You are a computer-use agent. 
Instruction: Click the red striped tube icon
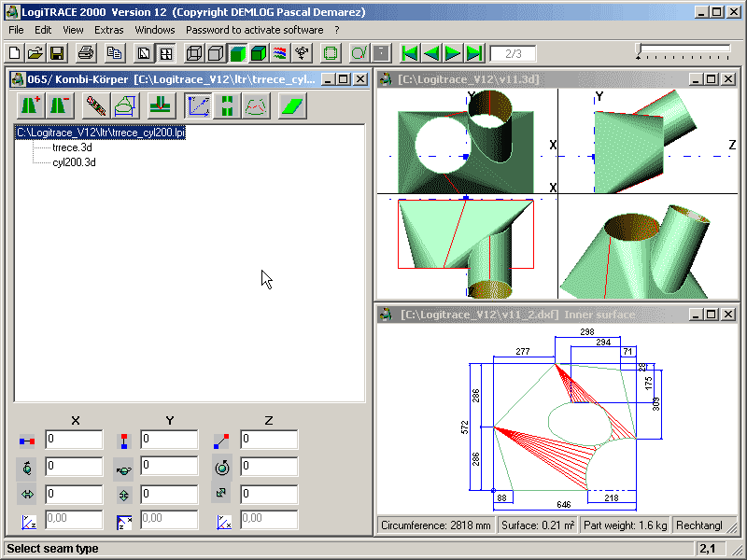click(x=96, y=105)
